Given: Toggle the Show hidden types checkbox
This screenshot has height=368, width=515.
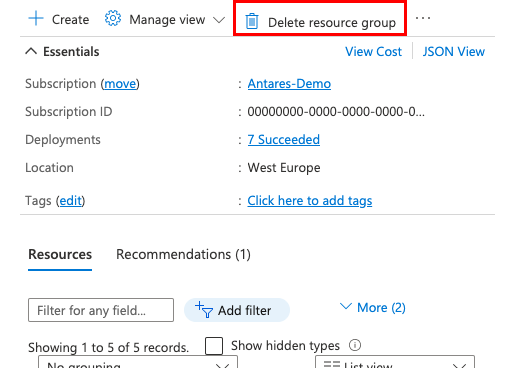Looking at the screenshot, I should 214,346.
